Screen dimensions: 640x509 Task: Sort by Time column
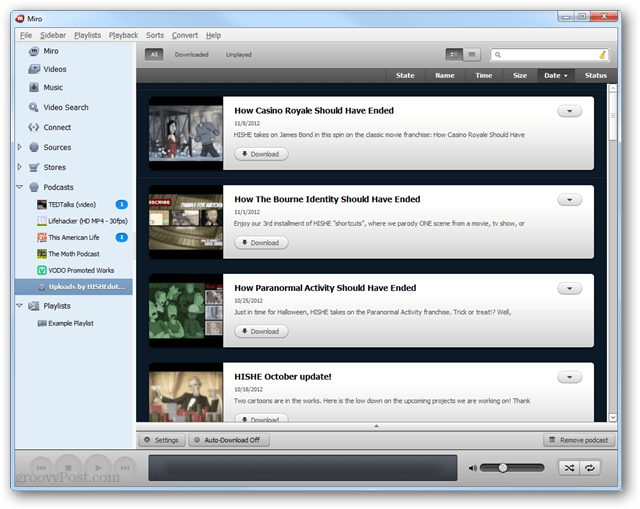tap(484, 76)
